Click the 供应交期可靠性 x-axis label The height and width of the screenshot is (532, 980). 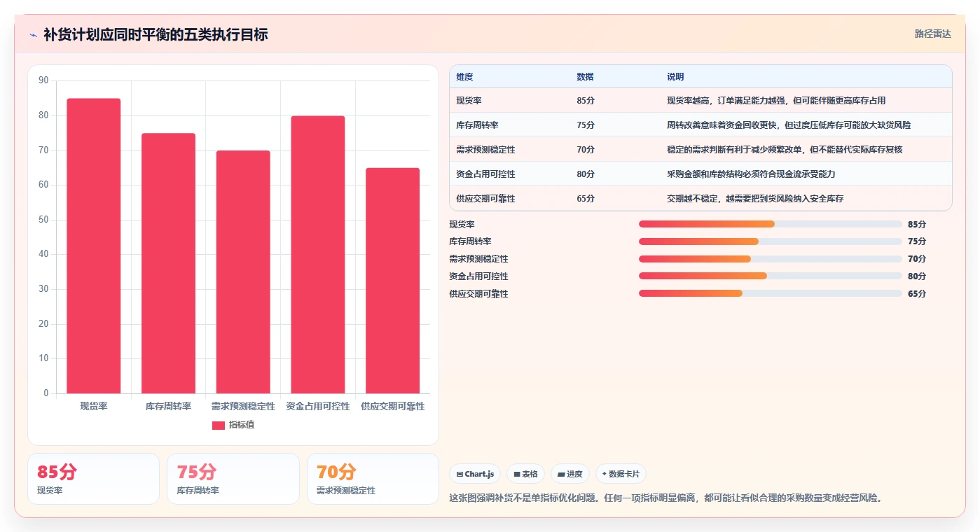(x=392, y=406)
